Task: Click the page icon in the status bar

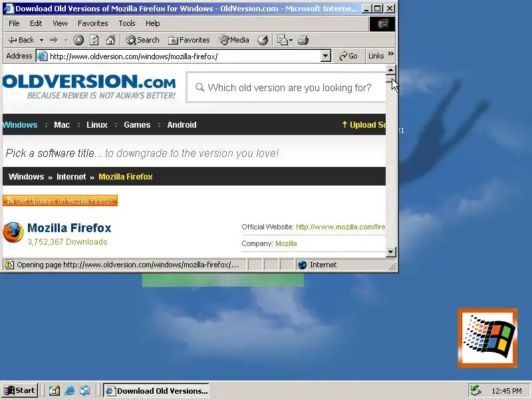Action: [x=9, y=265]
